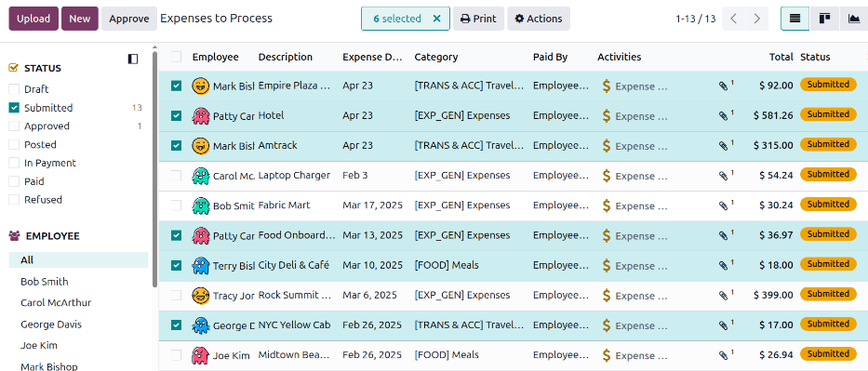This screenshot has width=868, height=371.
Task: Open dollar activity icon on Hotel row
Action: pos(607,116)
